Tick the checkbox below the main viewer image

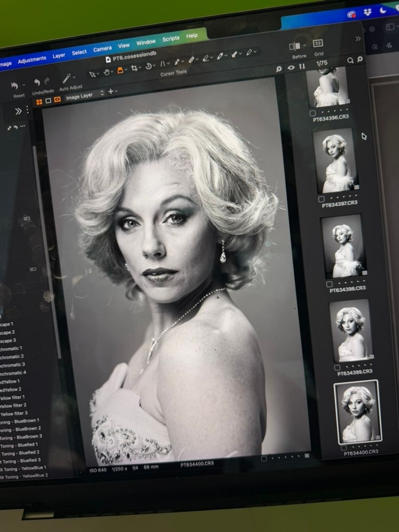tap(264, 458)
